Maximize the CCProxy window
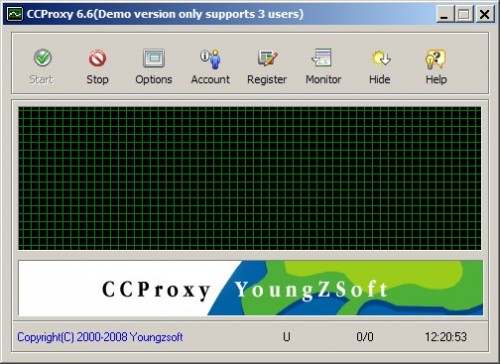500x364 pixels. pyautogui.click(x=464, y=15)
